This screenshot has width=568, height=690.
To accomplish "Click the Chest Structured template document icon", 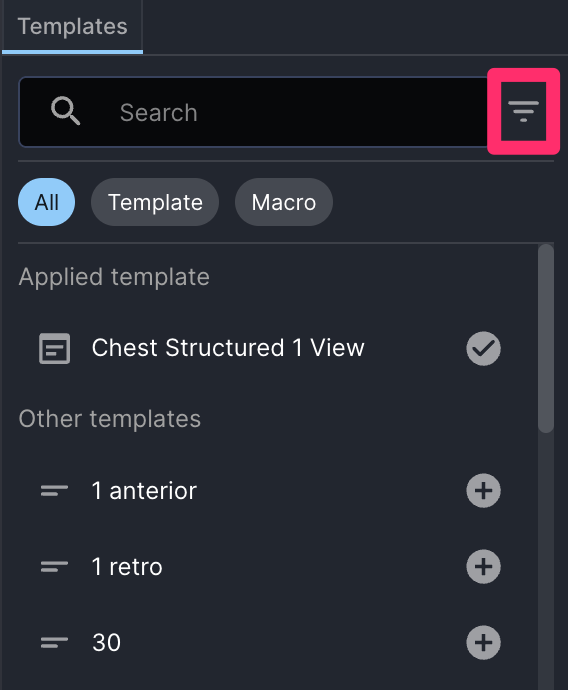I will (55, 349).
